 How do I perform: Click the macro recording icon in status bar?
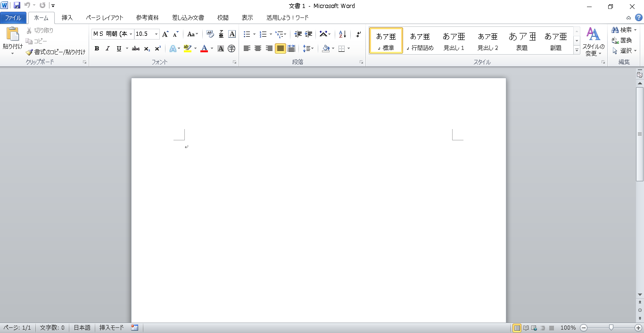click(135, 328)
